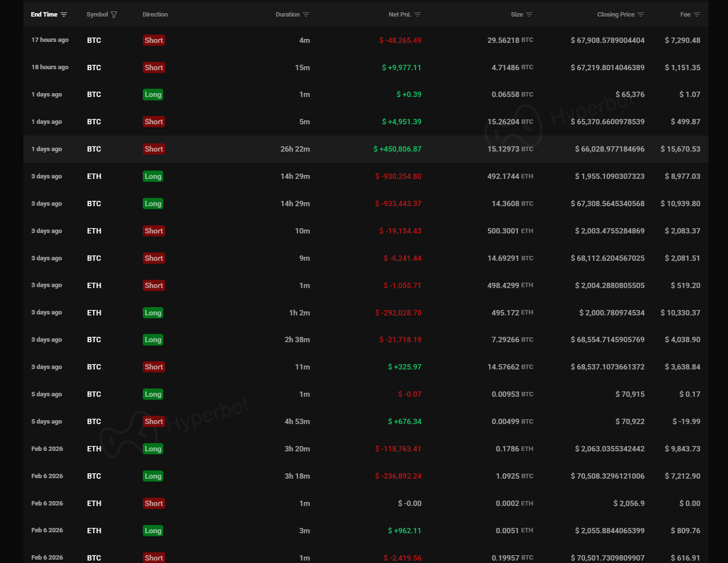Click the -19.99 fee value
728x563 pixels.
(686, 422)
